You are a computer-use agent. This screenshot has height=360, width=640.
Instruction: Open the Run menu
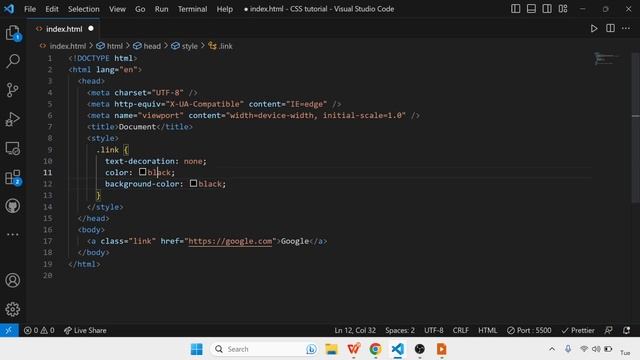click(161, 9)
